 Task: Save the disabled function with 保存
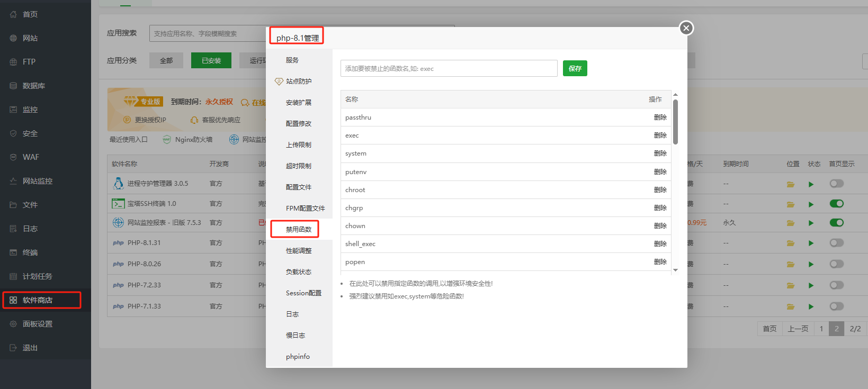click(x=575, y=68)
